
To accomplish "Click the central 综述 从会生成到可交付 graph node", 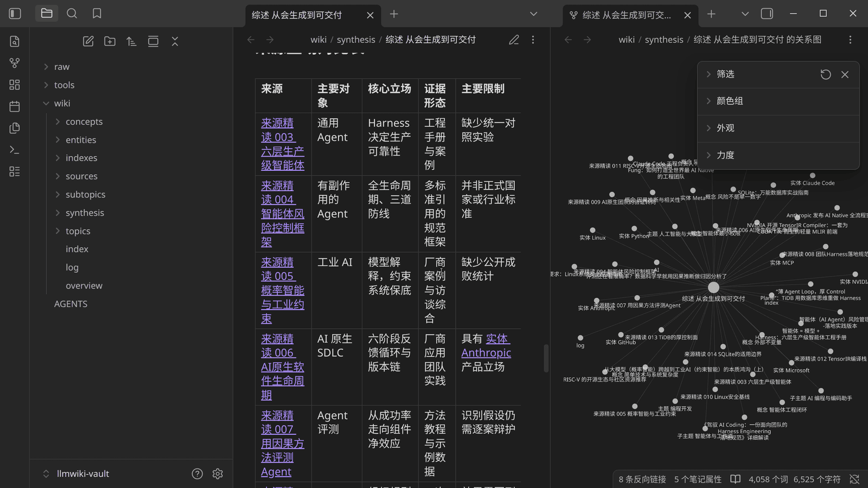I will (x=713, y=287).
